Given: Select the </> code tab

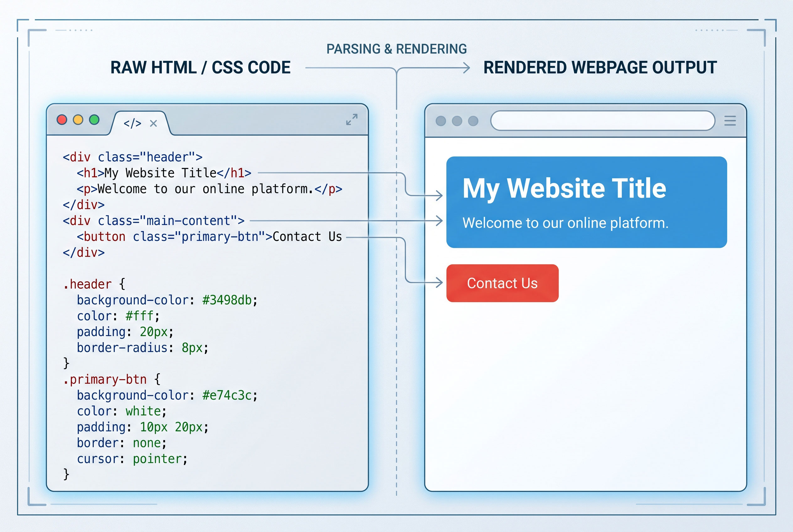Looking at the screenshot, I should pyautogui.click(x=132, y=123).
